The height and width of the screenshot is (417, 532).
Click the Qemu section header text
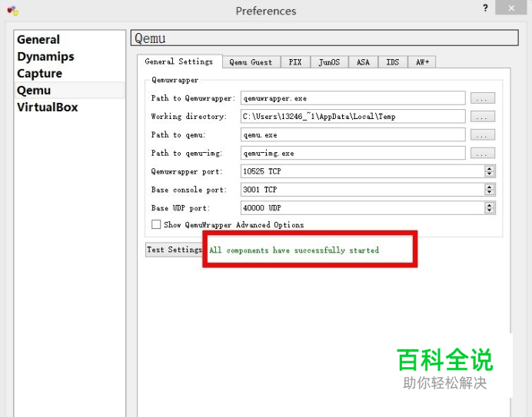[x=150, y=38]
